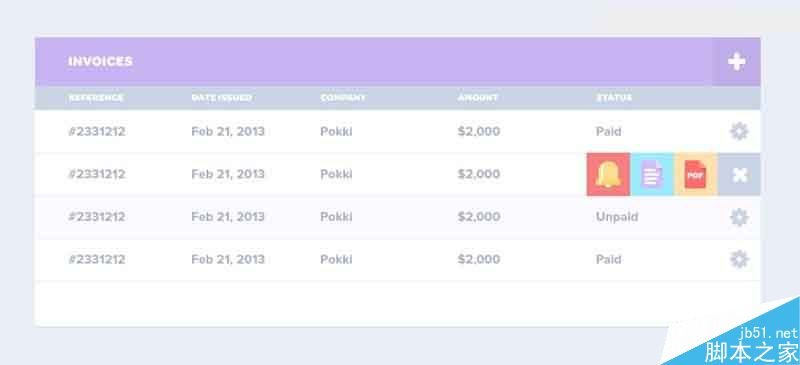
Task: Download invoice via the PDF icon
Action: pyautogui.click(x=695, y=175)
